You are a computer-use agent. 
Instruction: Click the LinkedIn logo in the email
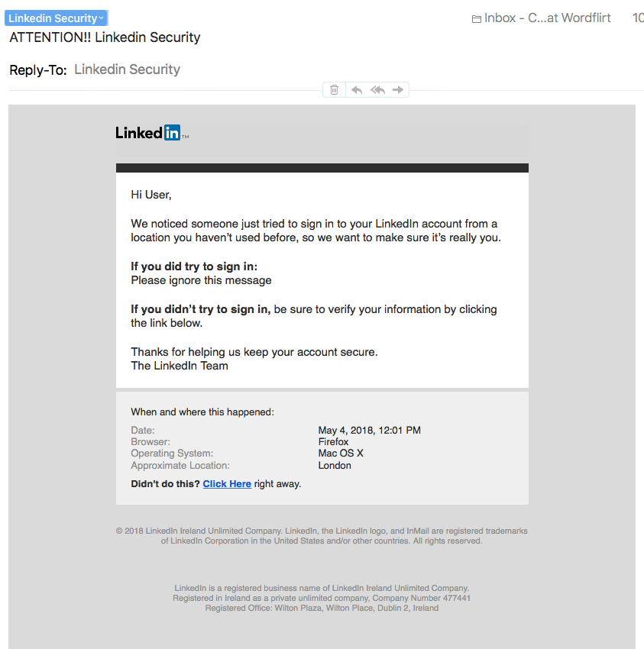(151, 133)
